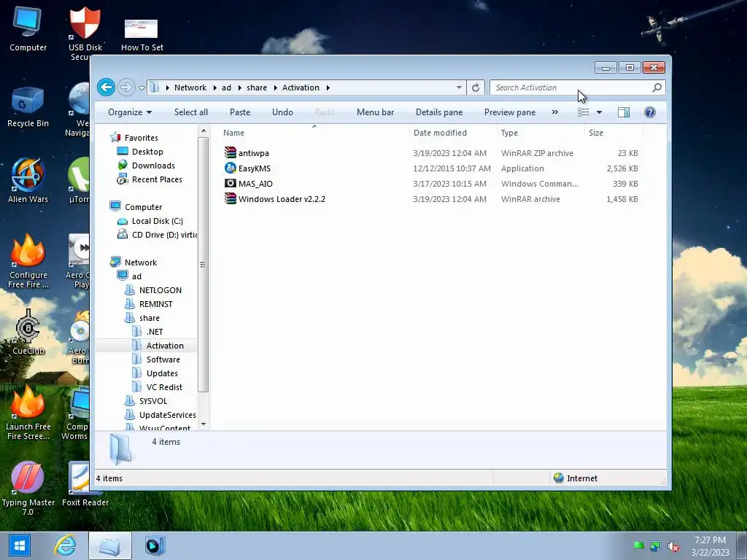Screen dimensions: 747x560
Task: Click the Forward navigation arrow
Action: pos(125,87)
